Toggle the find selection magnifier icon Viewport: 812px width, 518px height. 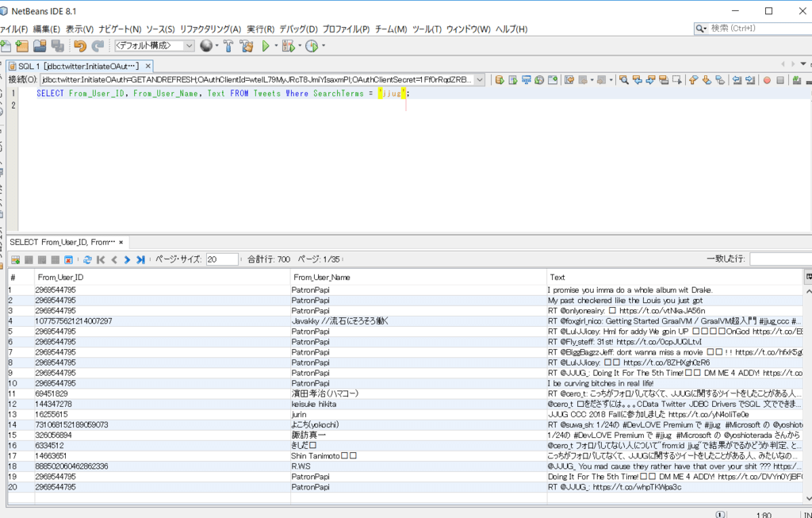tap(623, 79)
